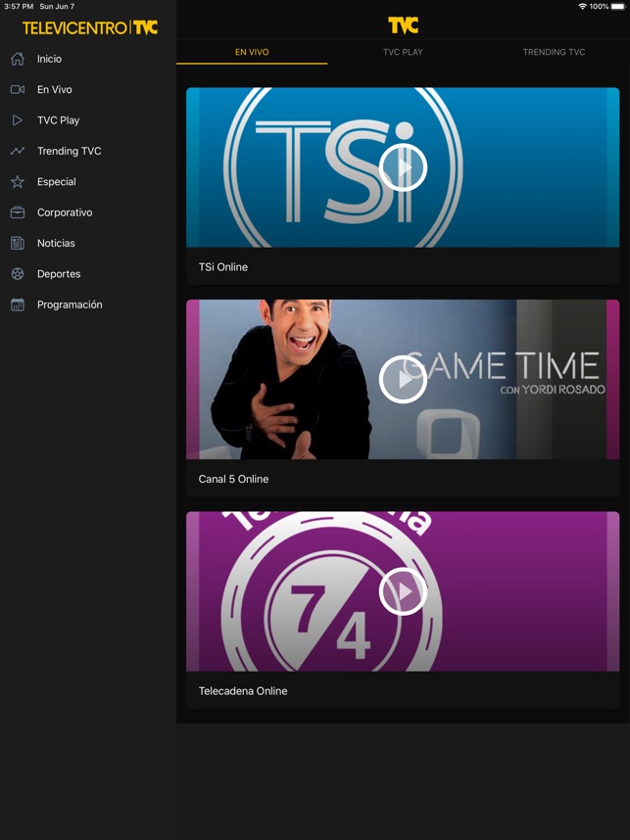This screenshot has height=840, width=630.
Task: Switch to the TRENDING TVC tab
Action: pos(555,52)
